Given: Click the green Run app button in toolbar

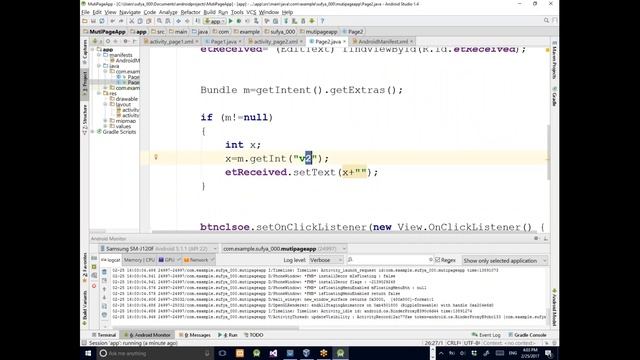Looking at the screenshot, I should [x=231, y=21].
